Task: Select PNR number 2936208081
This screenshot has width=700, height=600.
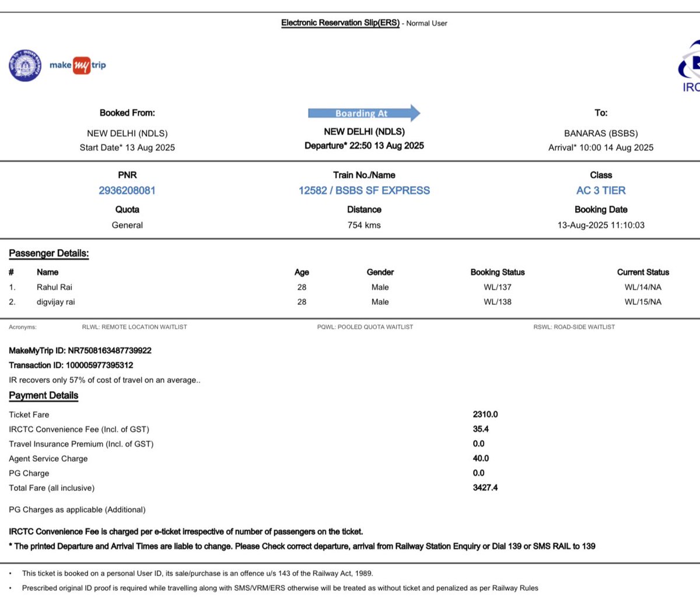Action: click(127, 191)
